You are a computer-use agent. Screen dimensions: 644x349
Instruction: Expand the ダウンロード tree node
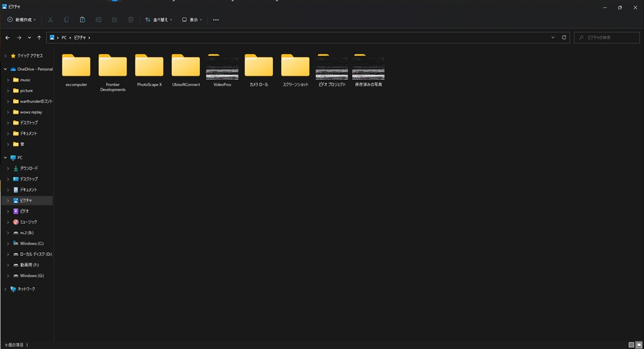click(8, 168)
